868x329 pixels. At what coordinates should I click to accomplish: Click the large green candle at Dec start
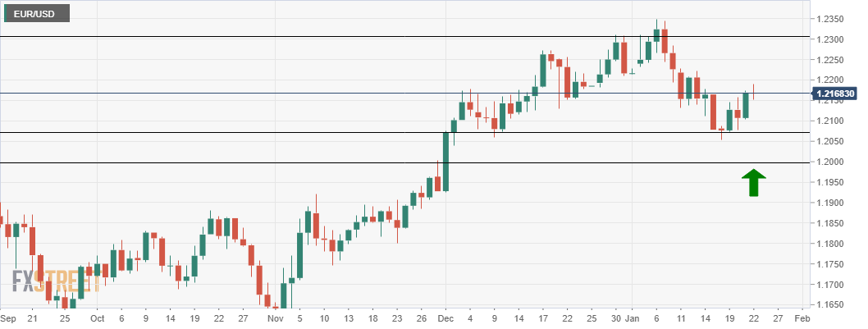pyautogui.click(x=445, y=161)
